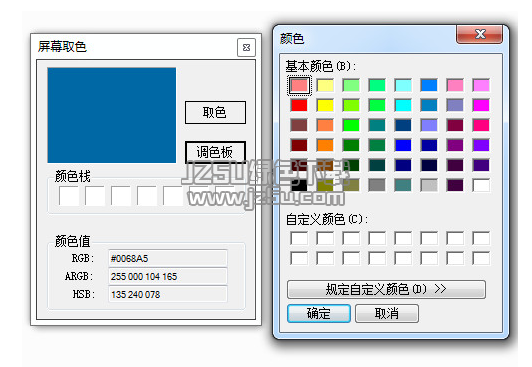Select the highlighted salmon pink basic color

click(299, 85)
